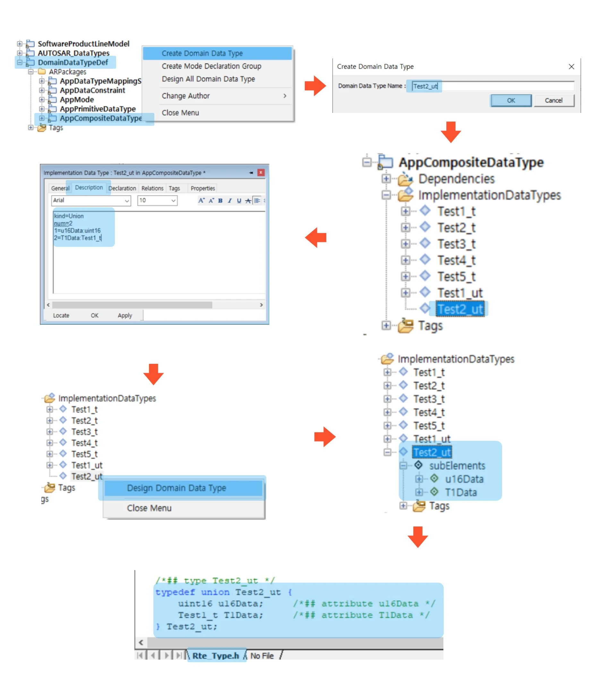Click the first-tab navigation arrow beside Rte_Type.h
The height and width of the screenshot is (693, 616).
tap(140, 655)
